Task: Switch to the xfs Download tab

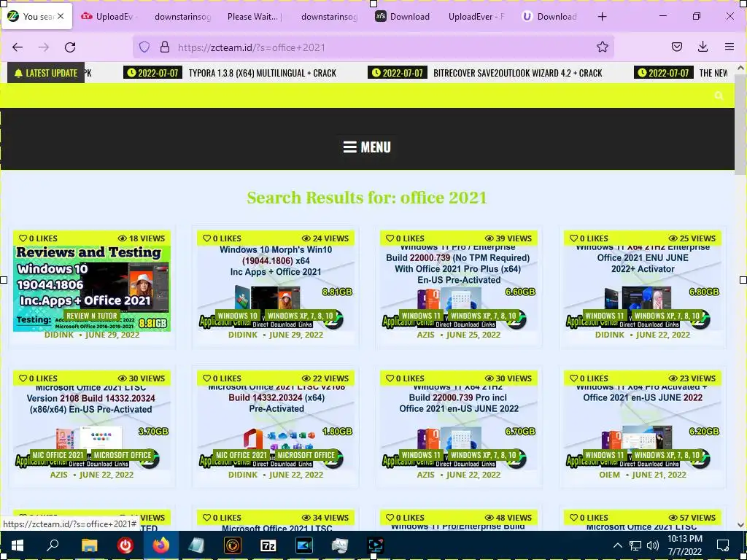Action: pos(403,17)
